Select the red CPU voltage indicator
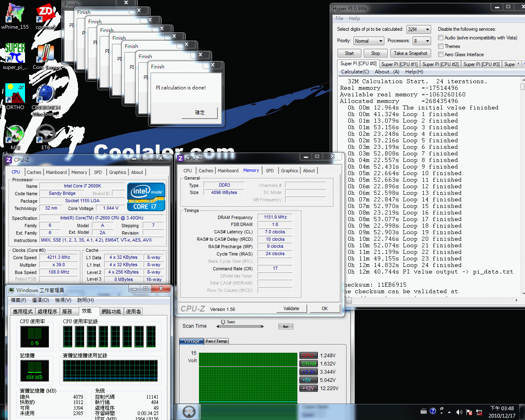Image resolution: width=525 pixels, height=420 pixels. (308, 355)
